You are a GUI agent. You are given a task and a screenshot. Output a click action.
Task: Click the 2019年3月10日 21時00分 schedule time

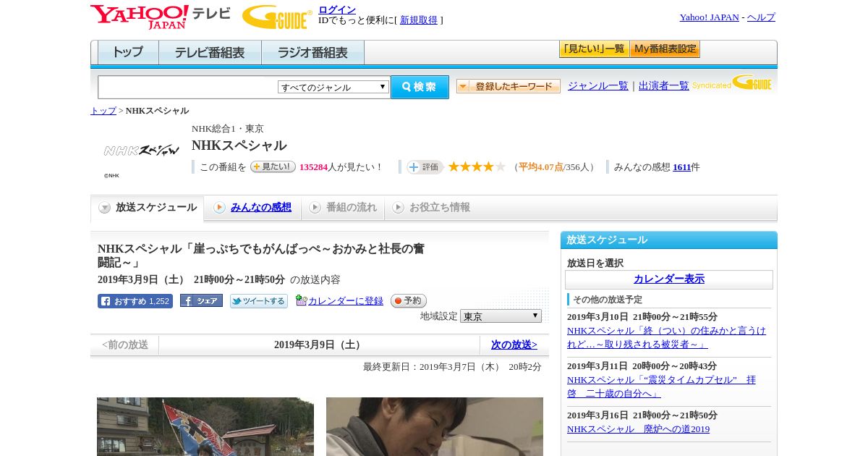pos(642,317)
